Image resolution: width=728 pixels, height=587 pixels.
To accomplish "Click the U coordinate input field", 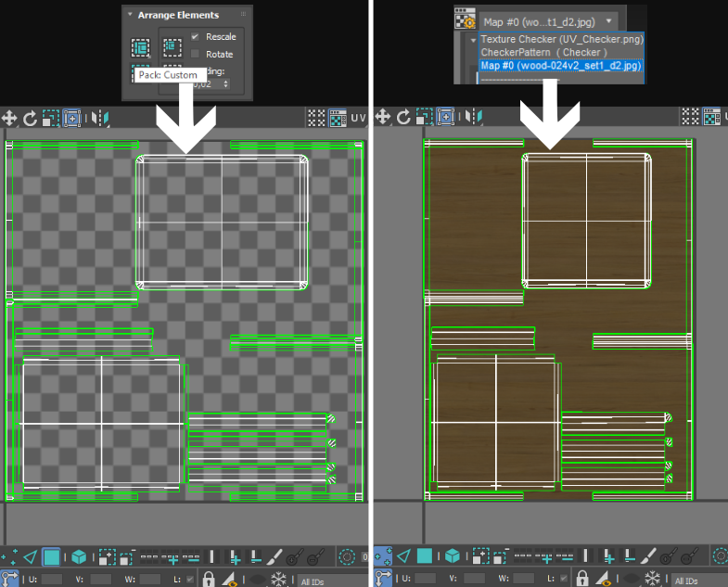I will click(x=52, y=579).
